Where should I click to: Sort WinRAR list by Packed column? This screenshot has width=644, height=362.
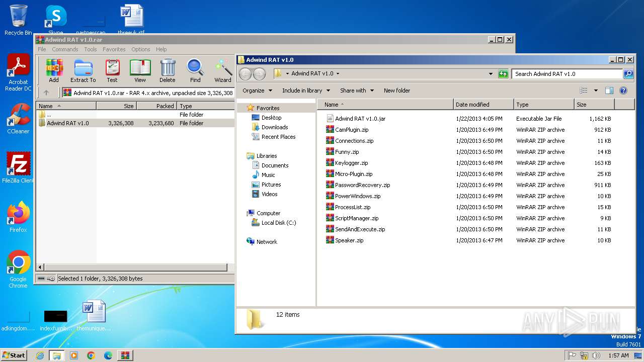click(156, 106)
